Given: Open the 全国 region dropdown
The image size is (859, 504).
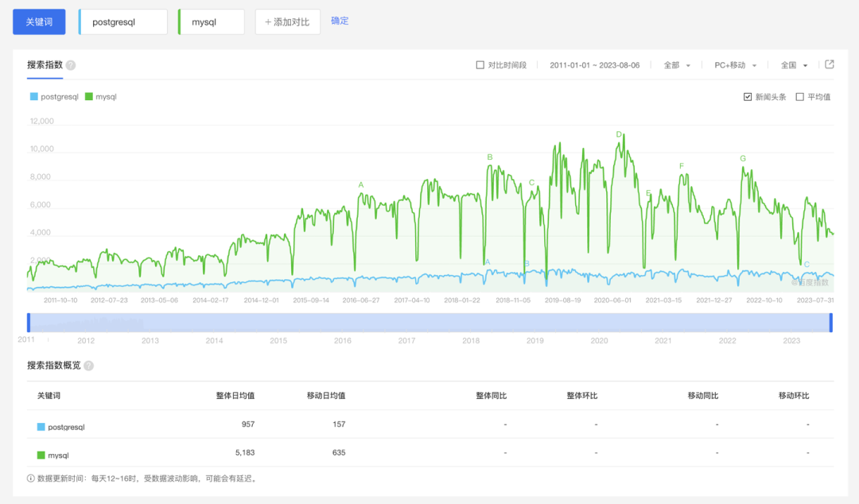Looking at the screenshot, I should tap(794, 65).
